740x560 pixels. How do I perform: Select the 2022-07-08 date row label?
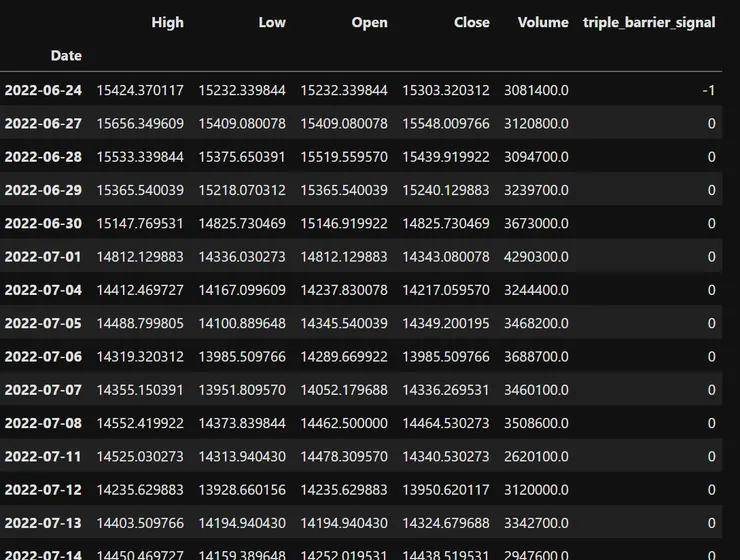tap(43, 423)
